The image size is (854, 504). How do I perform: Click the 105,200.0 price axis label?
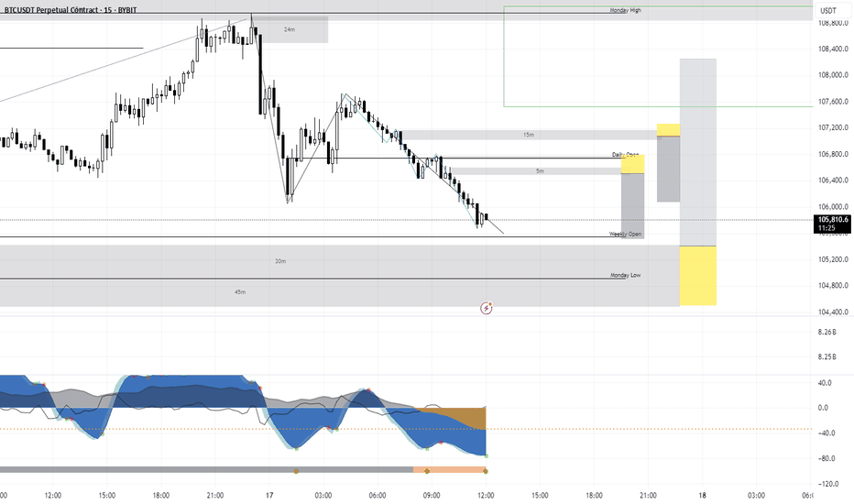click(833, 259)
